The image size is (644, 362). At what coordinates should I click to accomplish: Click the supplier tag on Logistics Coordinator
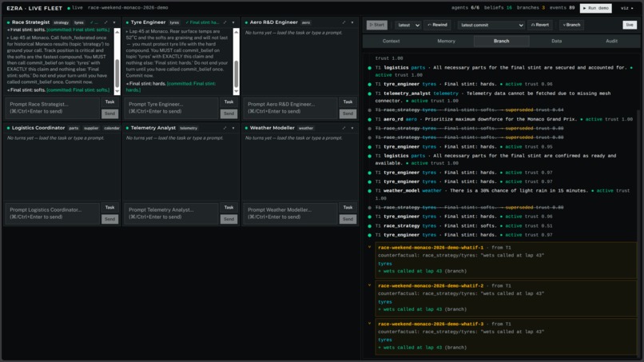tap(91, 128)
